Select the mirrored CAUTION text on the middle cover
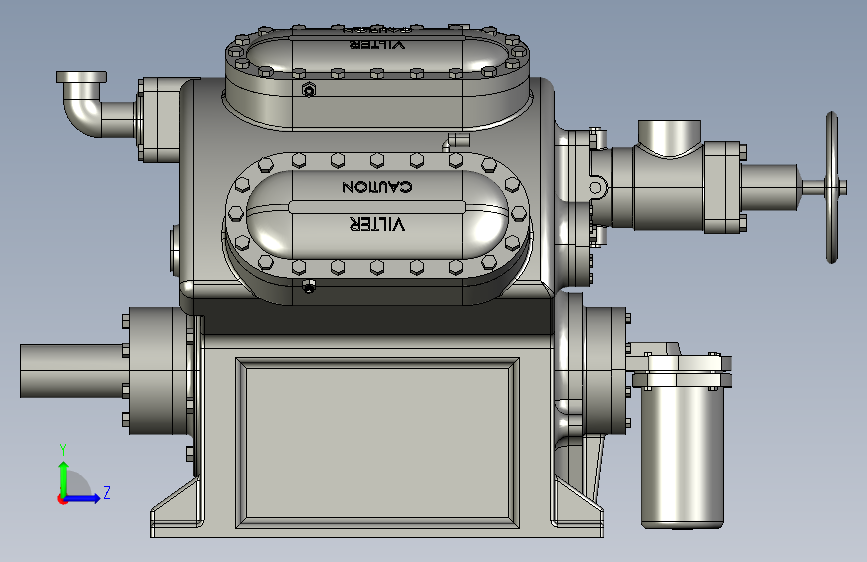The width and height of the screenshot is (867, 562). pos(377,186)
